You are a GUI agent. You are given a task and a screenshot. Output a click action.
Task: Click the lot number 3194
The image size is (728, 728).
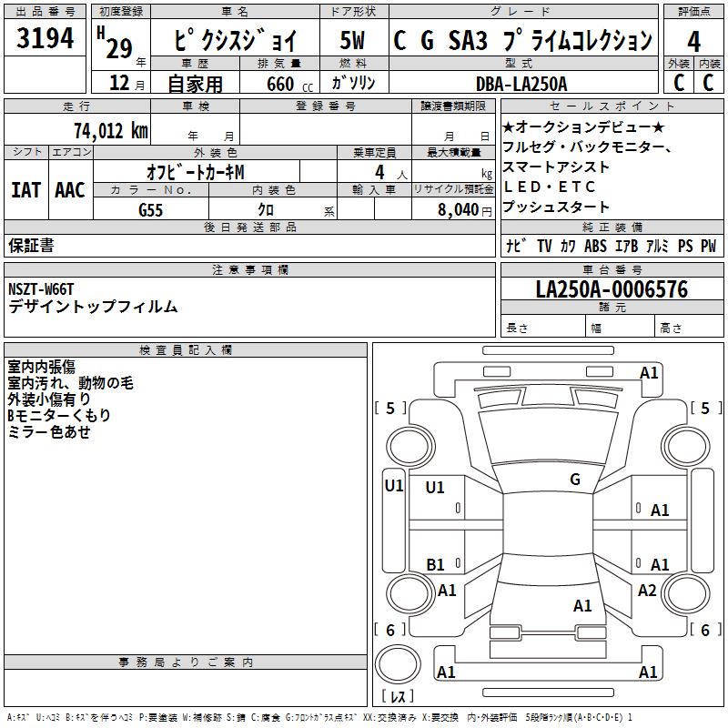point(45,37)
